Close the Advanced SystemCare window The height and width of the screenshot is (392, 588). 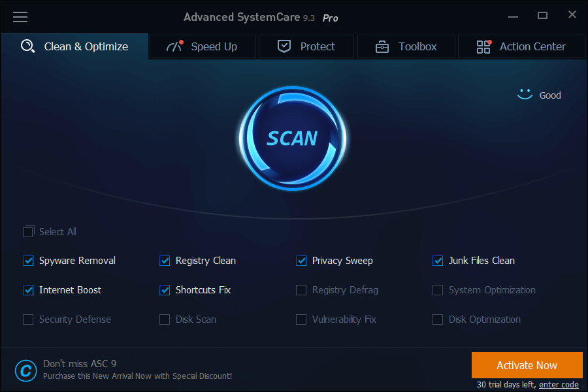572,14
